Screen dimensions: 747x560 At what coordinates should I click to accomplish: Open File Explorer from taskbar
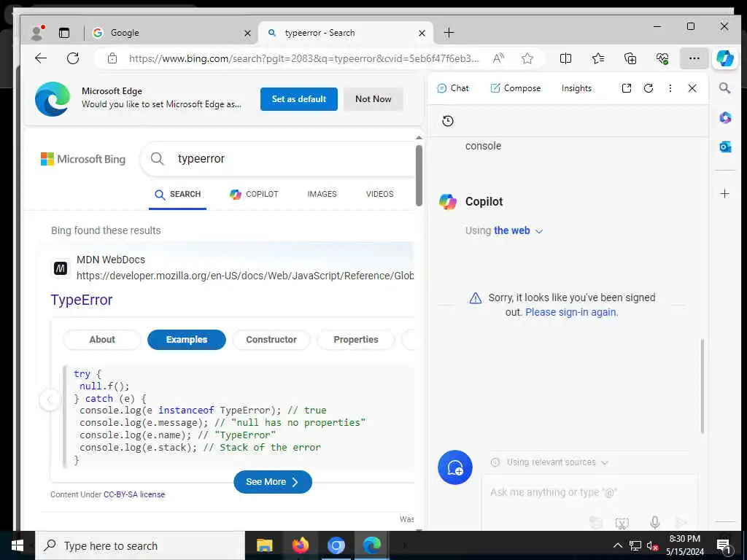264,545
